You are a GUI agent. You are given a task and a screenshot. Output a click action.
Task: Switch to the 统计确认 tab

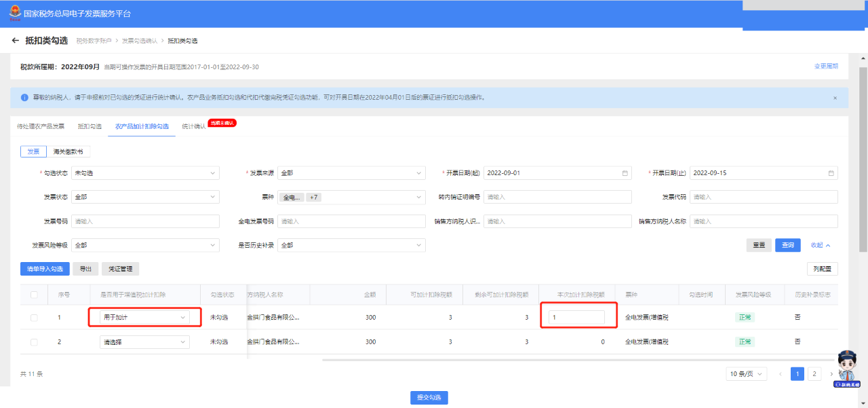coord(193,126)
